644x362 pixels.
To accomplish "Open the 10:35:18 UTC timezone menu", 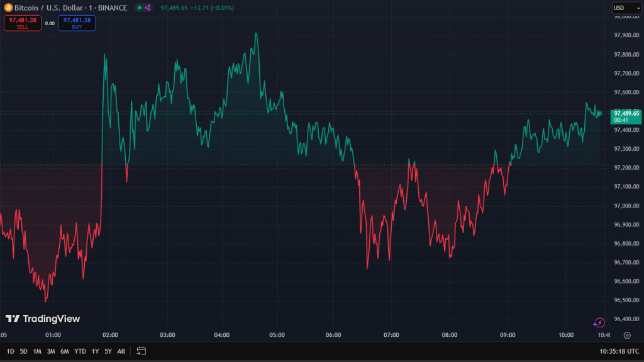I will point(618,351).
